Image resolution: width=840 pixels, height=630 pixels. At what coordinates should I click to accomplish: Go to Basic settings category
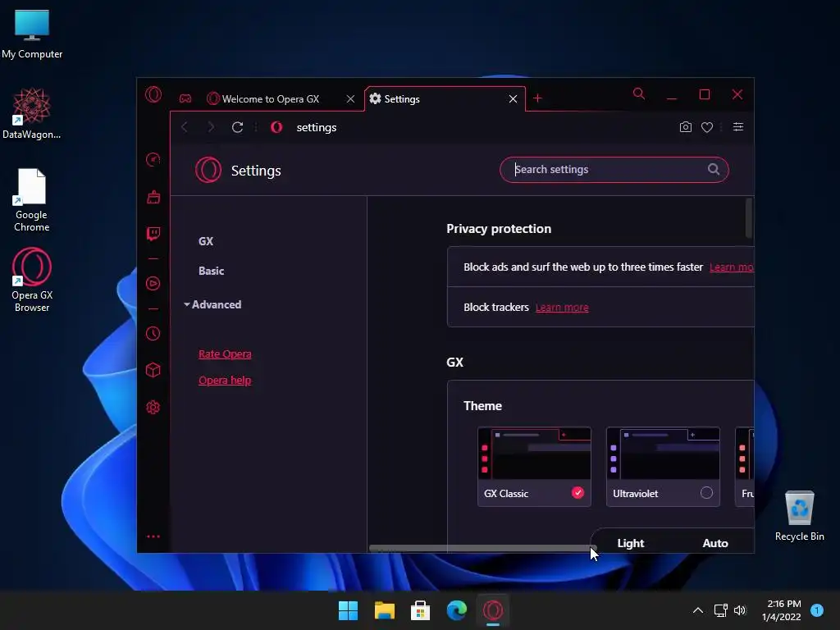pos(211,271)
